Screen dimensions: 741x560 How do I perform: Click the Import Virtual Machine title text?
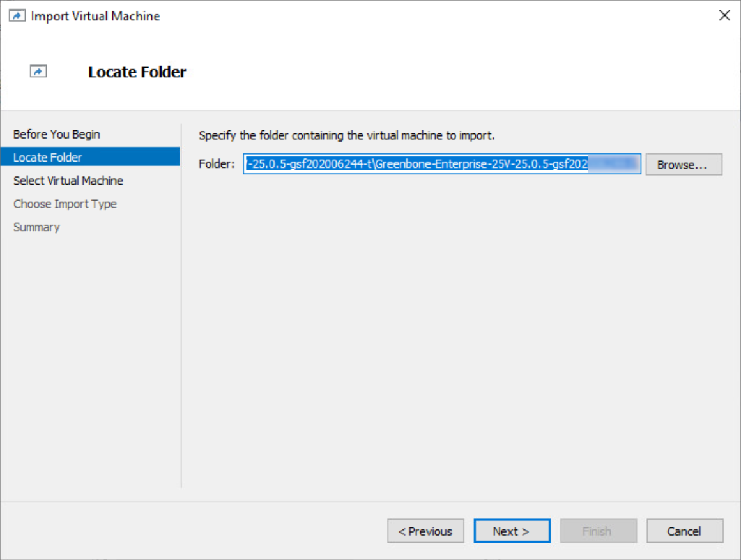95,16
